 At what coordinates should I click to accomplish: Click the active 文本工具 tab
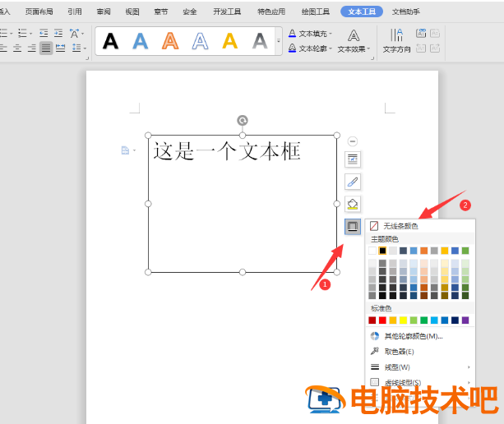coord(362,12)
